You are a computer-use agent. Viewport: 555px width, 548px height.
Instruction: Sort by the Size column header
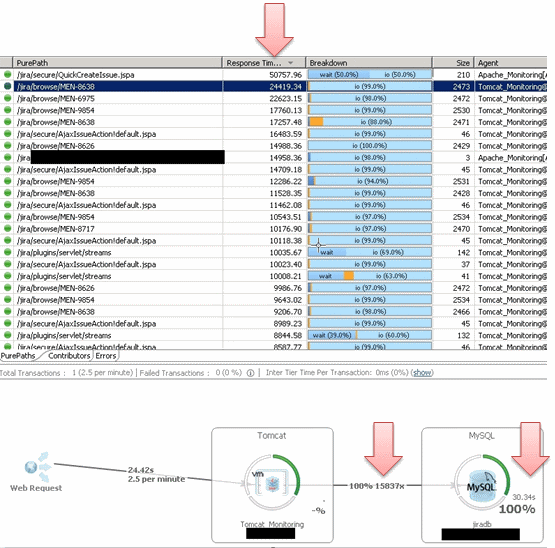[x=453, y=63]
